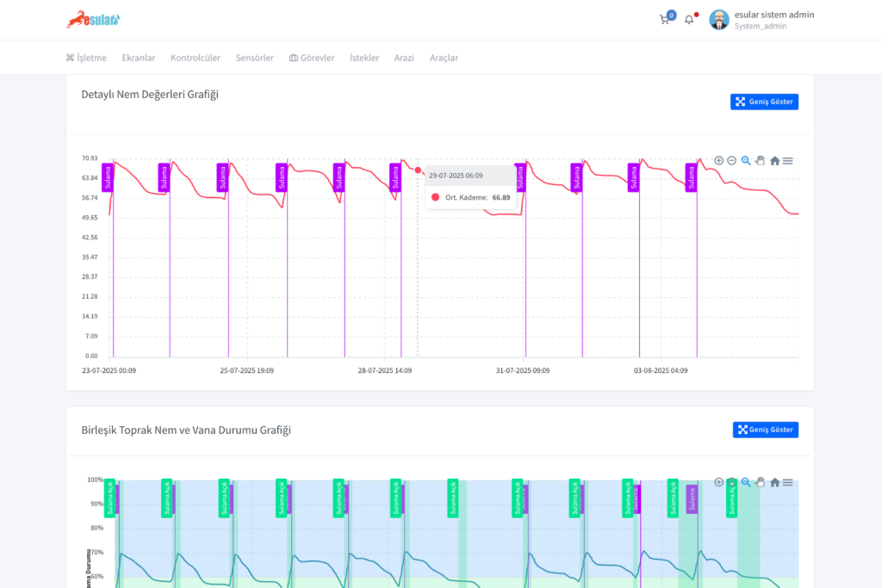Click zoom out icon on Detaylı Nem chart

(x=732, y=161)
